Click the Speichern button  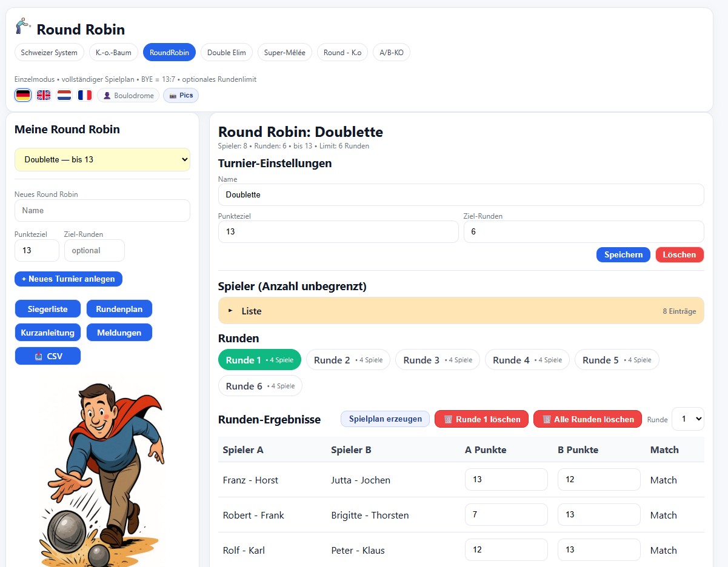coord(623,255)
